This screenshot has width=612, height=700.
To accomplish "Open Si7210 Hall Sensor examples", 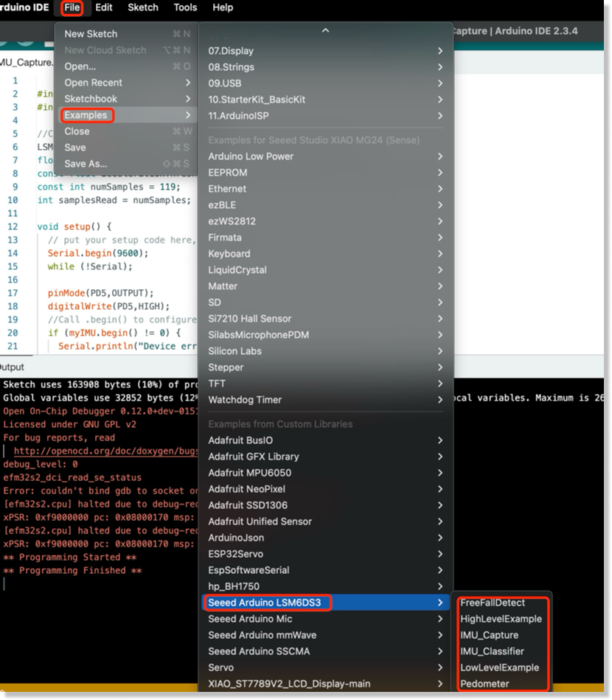I will (325, 319).
